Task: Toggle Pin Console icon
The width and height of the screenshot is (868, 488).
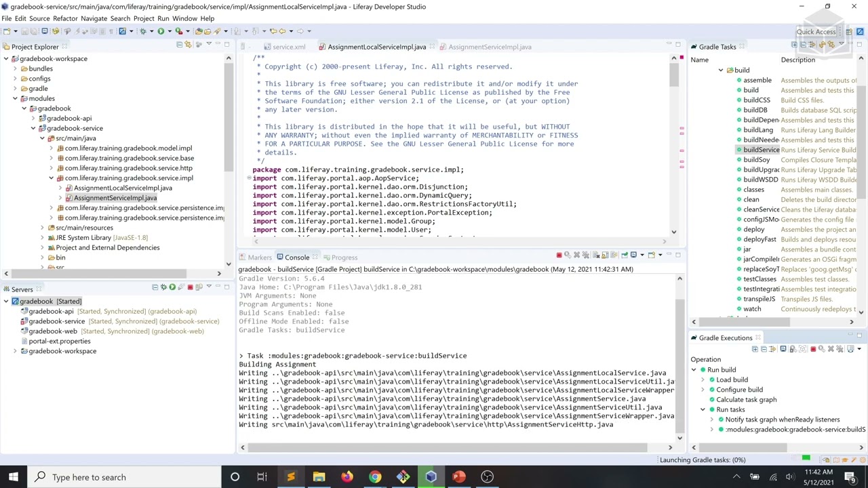Action: tap(624, 256)
